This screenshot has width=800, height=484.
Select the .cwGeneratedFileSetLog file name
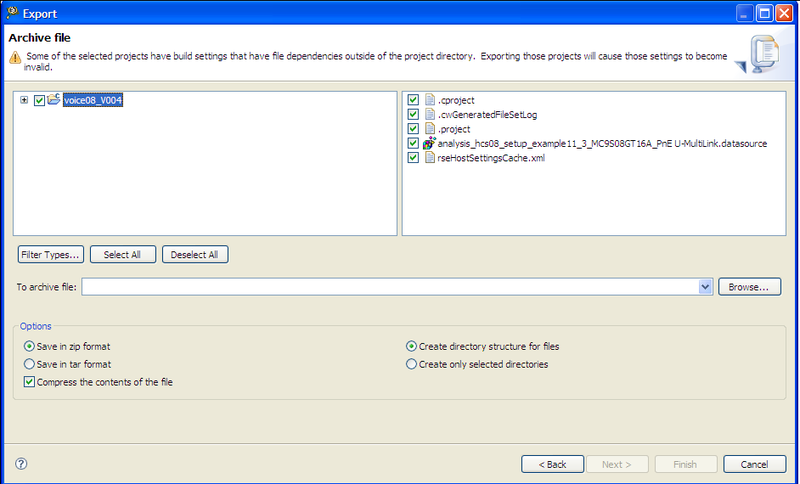pyautogui.click(x=487, y=115)
